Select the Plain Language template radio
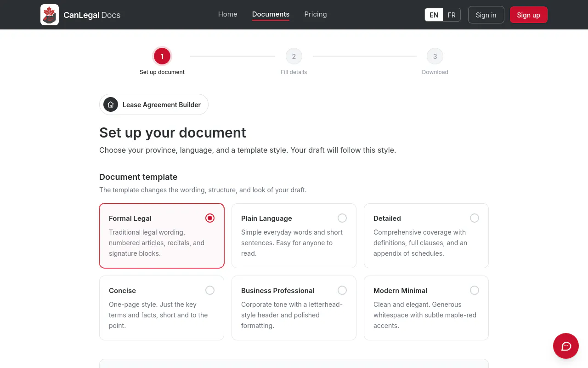 click(x=342, y=218)
